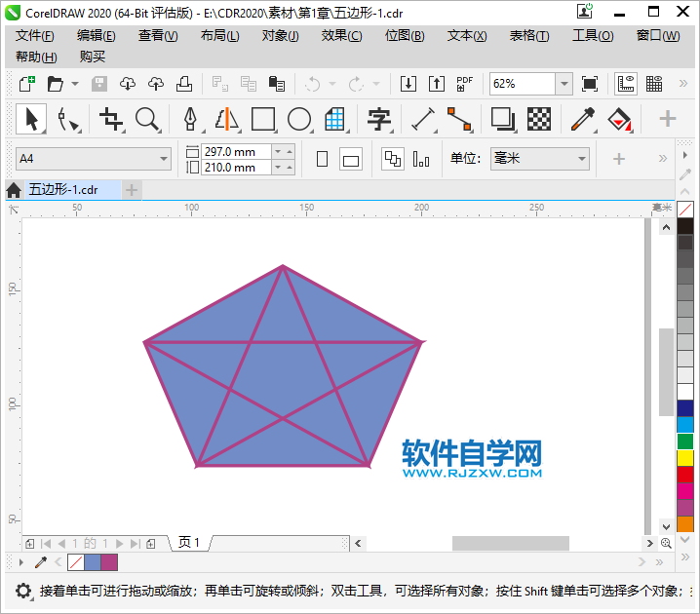Add new document tab plus button
Screen dimensions: 700x614
[x=132, y=190]
